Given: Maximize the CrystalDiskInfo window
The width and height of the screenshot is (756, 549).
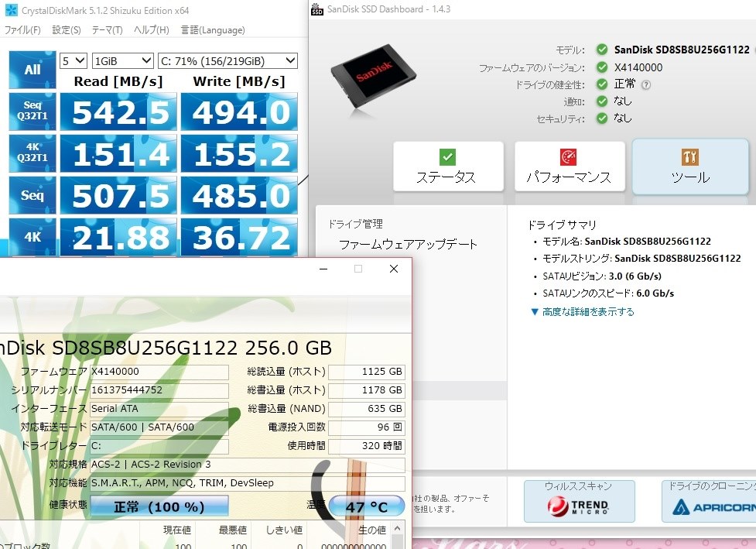Looking at the screenshot, I should pos(358,269).
